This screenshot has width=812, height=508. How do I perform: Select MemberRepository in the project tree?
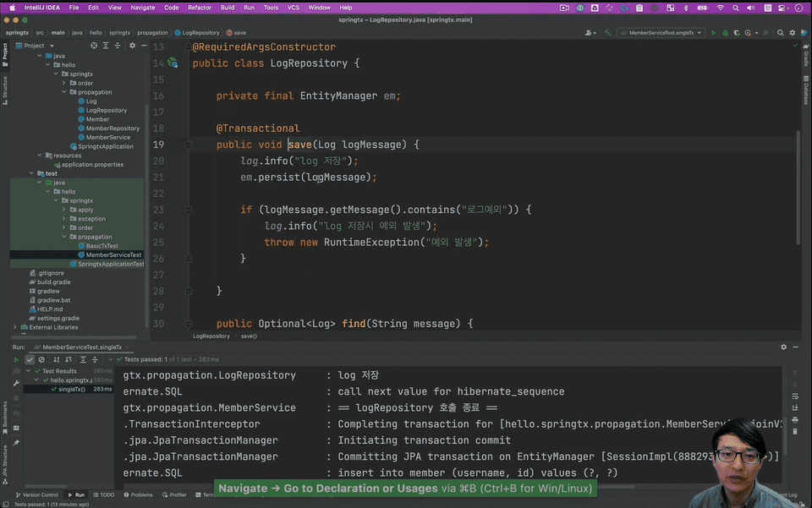(x=112, y=128)
